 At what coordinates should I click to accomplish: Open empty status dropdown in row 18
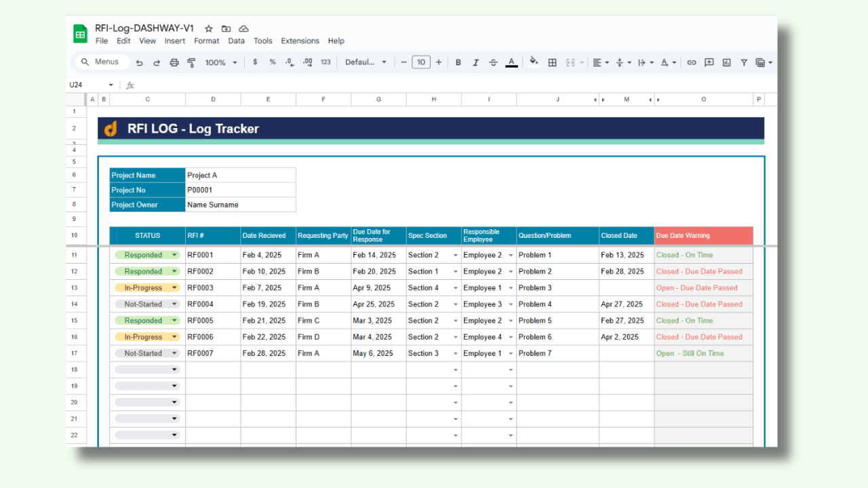tap(174, 369)
